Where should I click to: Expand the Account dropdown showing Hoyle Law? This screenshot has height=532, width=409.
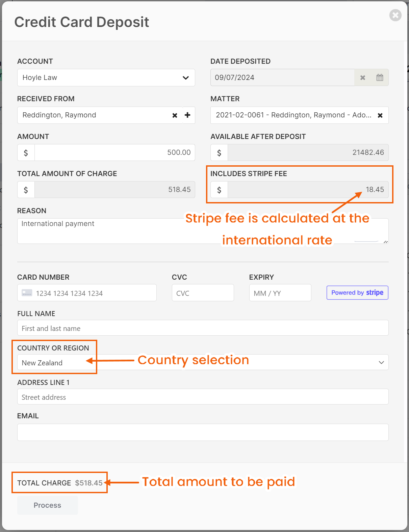tap(106, 78)
